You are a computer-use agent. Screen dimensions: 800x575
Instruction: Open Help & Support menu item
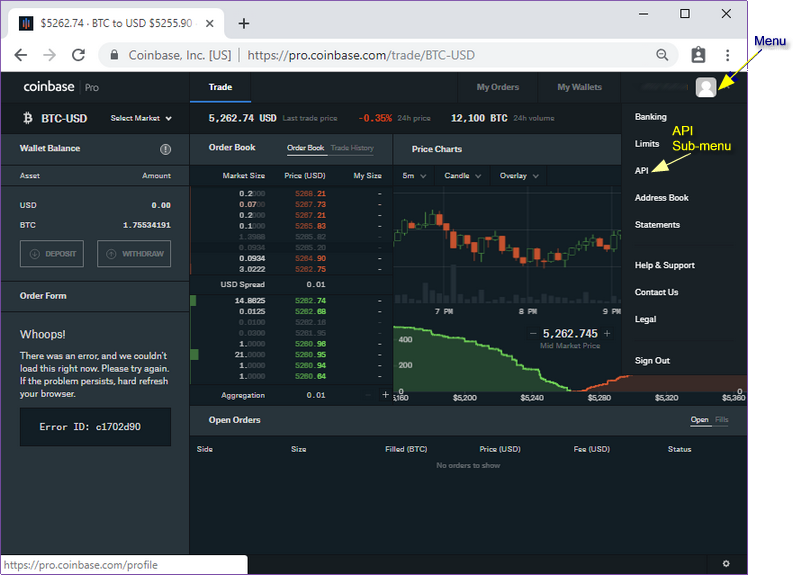click(x=664, y=265)
